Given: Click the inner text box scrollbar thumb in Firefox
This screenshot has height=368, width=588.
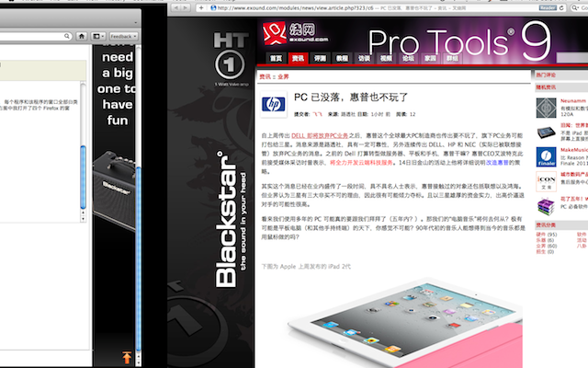Looking at the screenshot, I should tap(83, 178).
